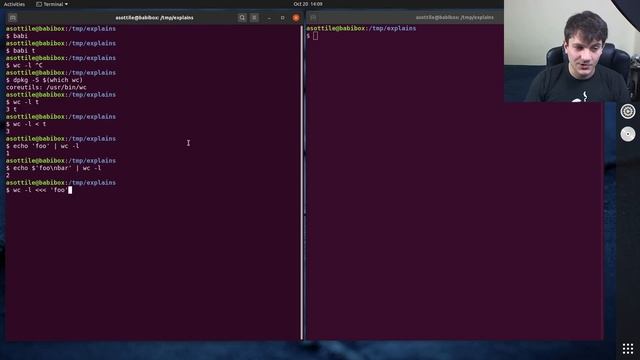Close the left terminal window
Screen dimensions: 640x360
[x=296, y=18]
